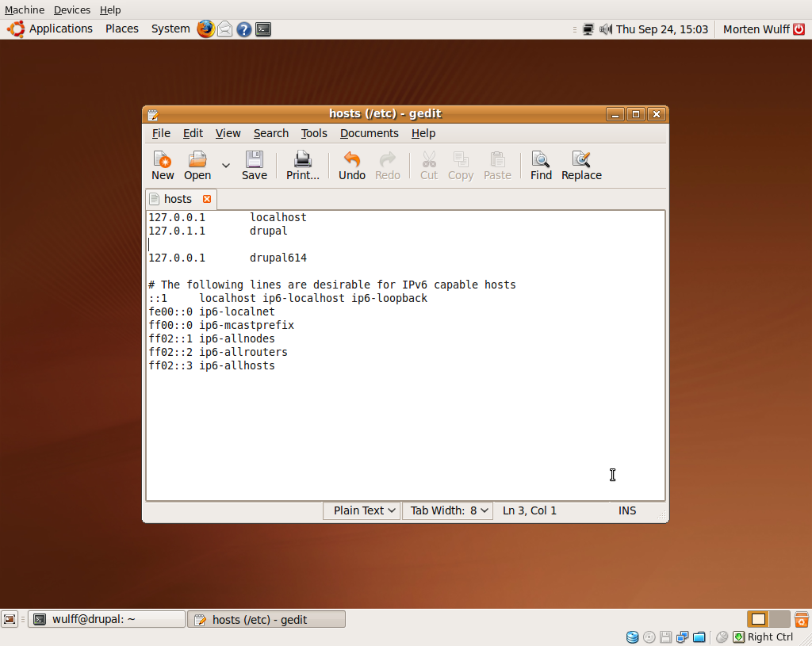Open the Trash icon in the bottom panel
Screen dimensions: 812x646
(x=801, y=619)
